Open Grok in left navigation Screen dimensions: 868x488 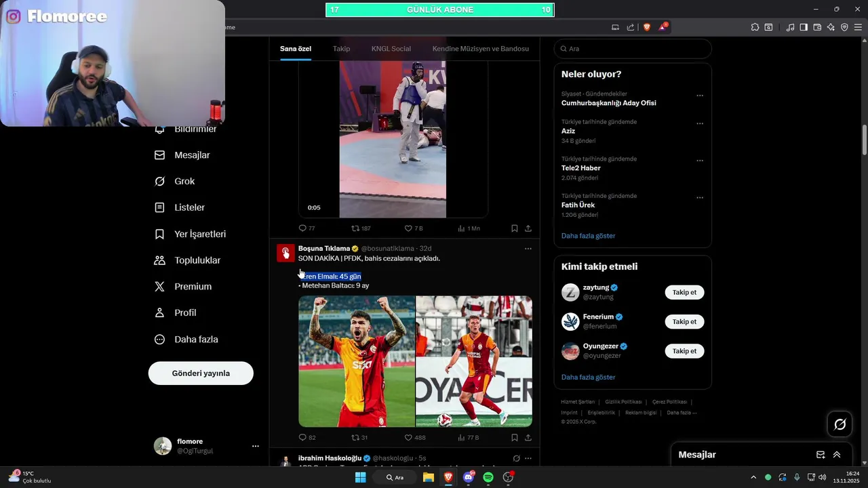175,181
